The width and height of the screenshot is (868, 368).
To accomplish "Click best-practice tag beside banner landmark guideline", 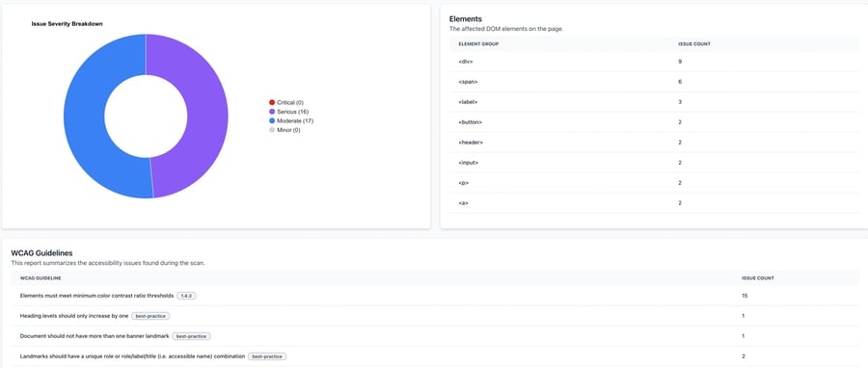I will coord(192,336).
